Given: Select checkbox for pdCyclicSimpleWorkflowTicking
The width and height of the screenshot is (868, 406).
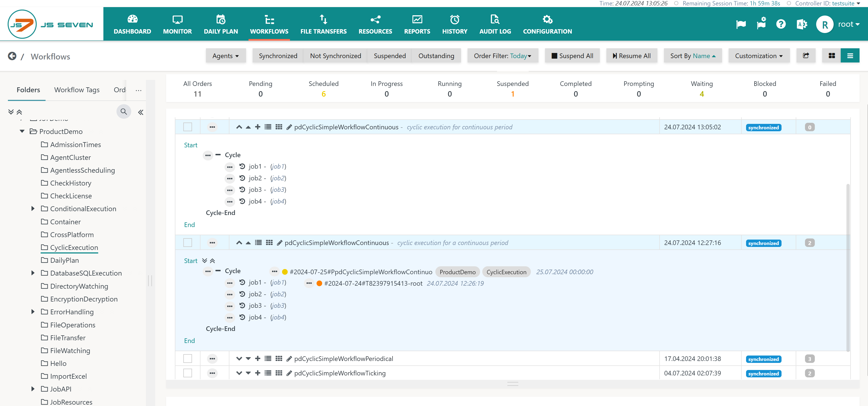Looking at the screenshot, I should 188,373.
